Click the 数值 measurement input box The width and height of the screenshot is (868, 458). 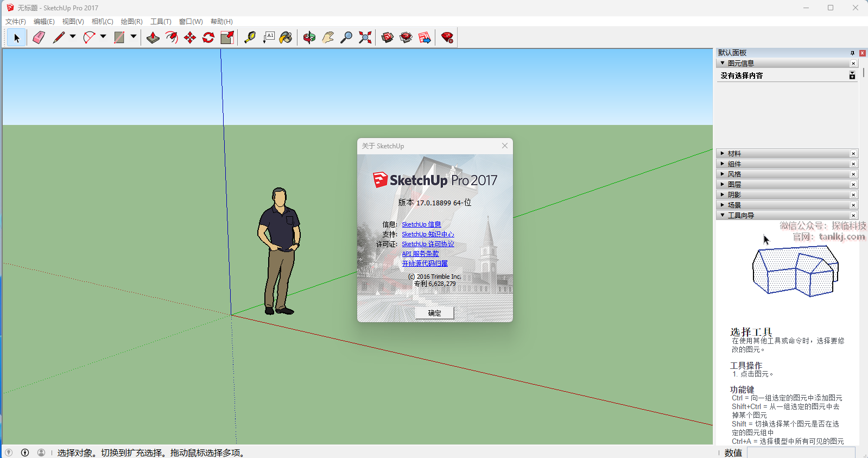(801, 453)
